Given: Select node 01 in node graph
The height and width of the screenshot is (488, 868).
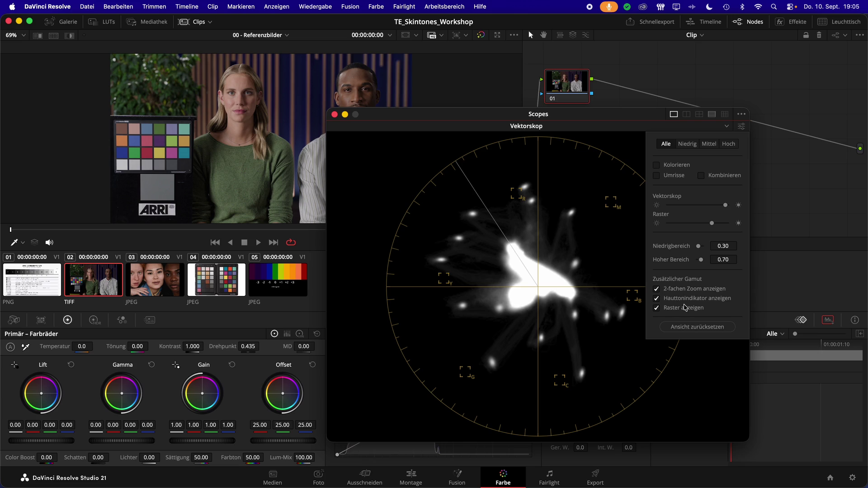Looking at the screenshot, I should tap(567, 86).
